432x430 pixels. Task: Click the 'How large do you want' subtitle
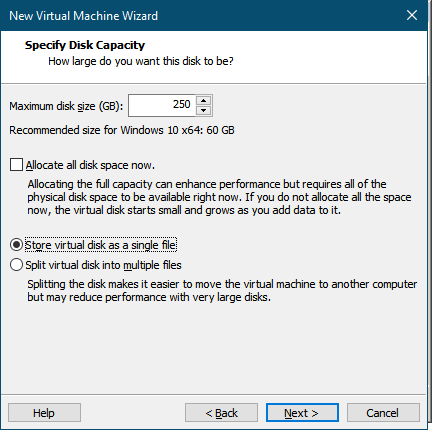click(141, 61)
